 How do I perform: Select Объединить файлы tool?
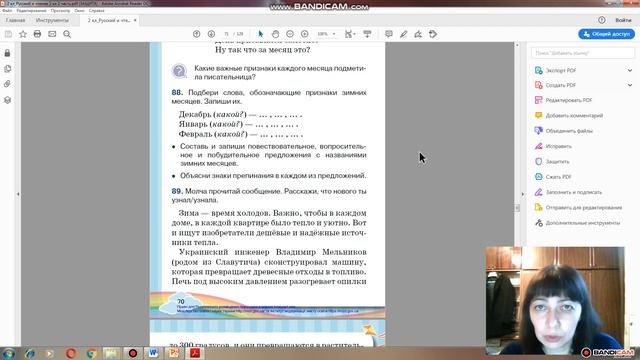(569, 131)
